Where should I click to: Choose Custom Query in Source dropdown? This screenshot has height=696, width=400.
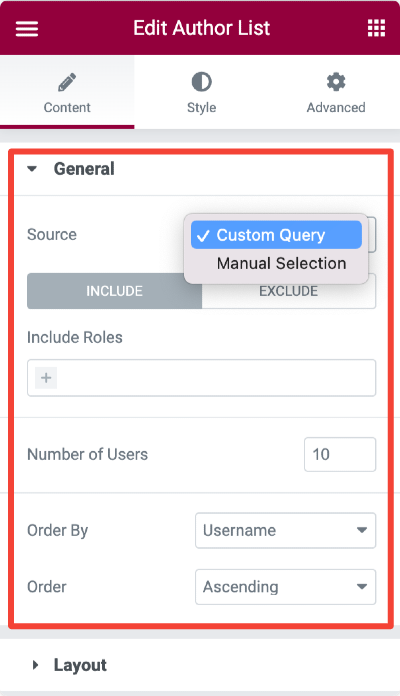point(276,235)
